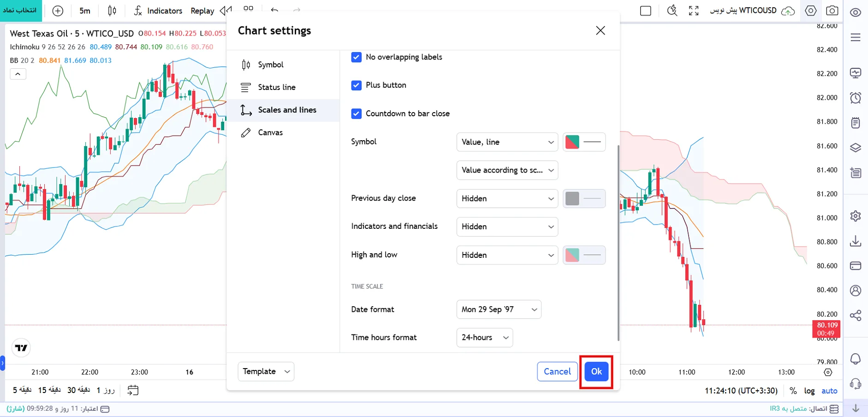Open the Indicators function icon

(138, 11)
